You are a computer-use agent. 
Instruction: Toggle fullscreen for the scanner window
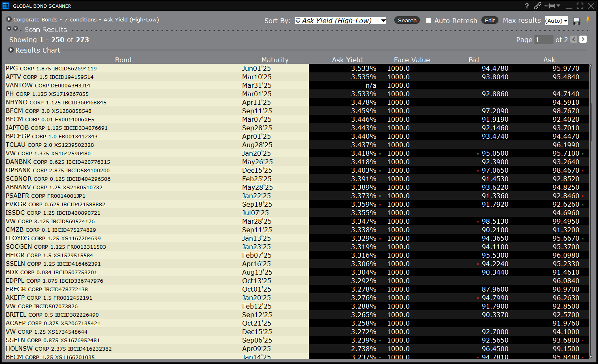click(x=580, y=6)
